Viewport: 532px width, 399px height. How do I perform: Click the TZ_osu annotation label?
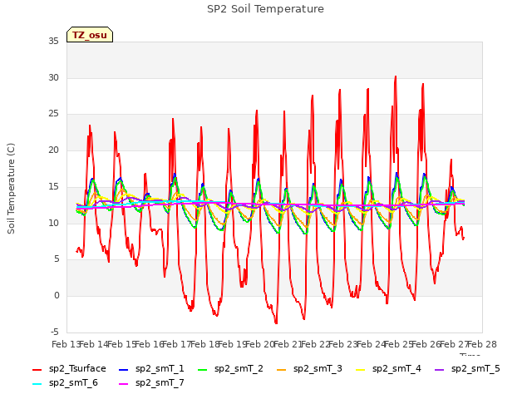pos(90,35)
